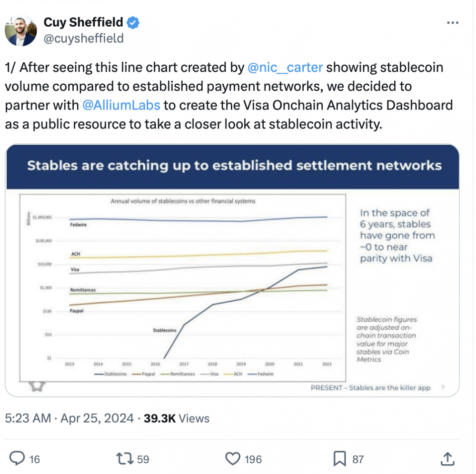This screenshot has width=476, height=474.
Task: Like the tweet with the heart icon
Action: (233, 458)
